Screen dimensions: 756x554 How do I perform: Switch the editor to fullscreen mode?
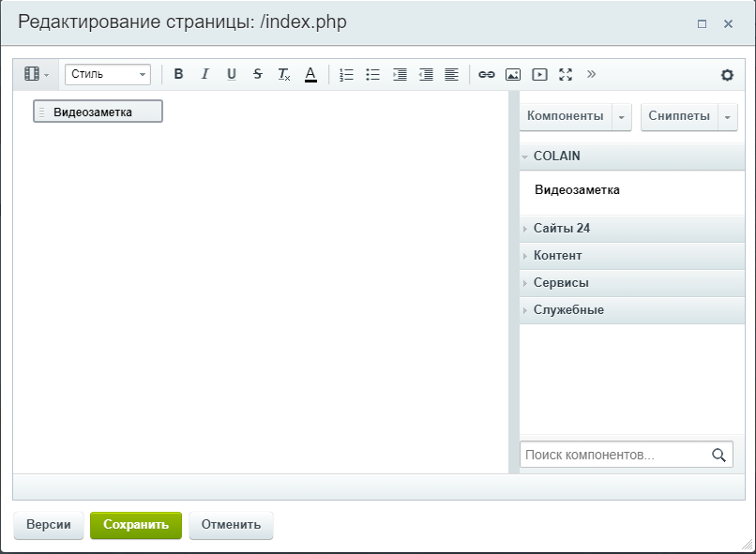point(566,75)
